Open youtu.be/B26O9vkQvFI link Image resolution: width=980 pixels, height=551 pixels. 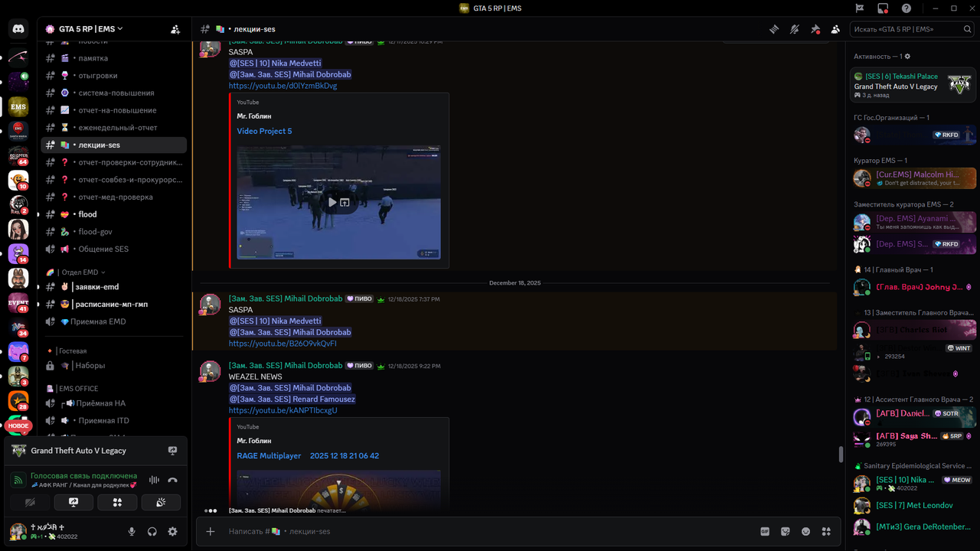pyautogui.click(x=283, y=344)
